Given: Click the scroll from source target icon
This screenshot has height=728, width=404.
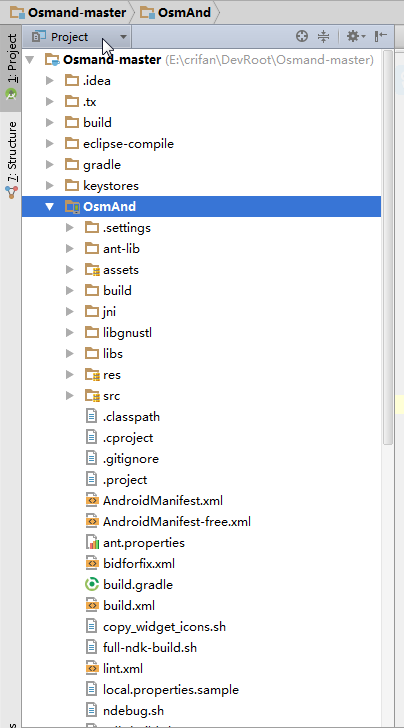Looking at the screenshot, I should 302,36.
